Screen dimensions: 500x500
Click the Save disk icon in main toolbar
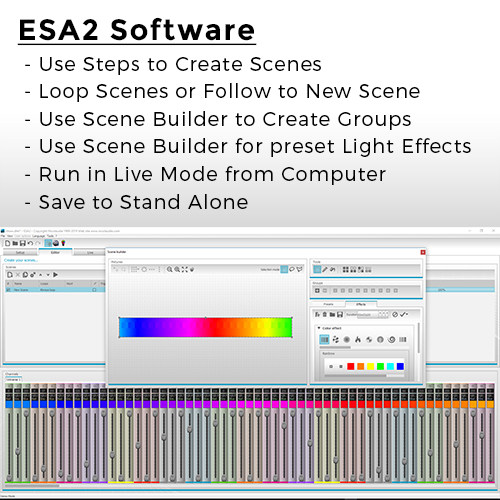coord(23,243)
